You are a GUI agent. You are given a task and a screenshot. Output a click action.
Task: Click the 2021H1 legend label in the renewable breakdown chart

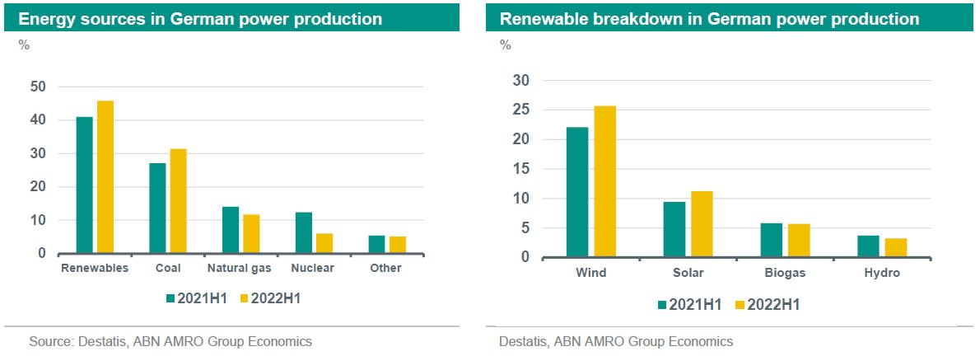[x=696, y=305]
